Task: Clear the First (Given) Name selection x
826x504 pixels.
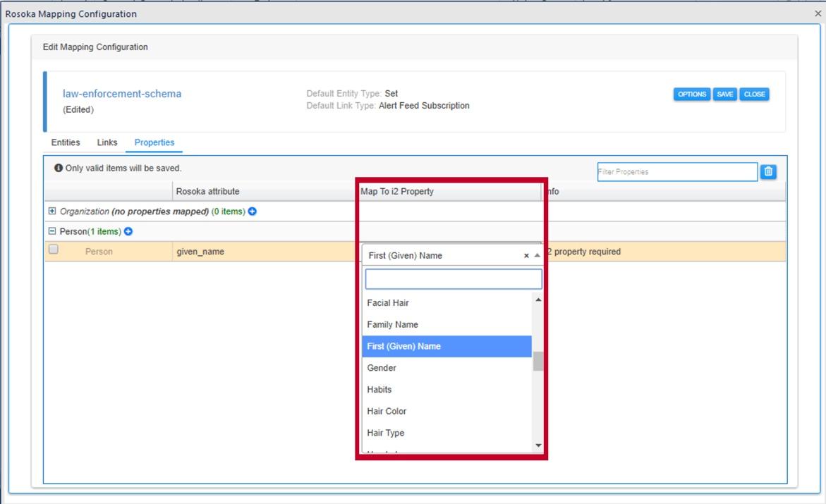Action: point(526,256)
